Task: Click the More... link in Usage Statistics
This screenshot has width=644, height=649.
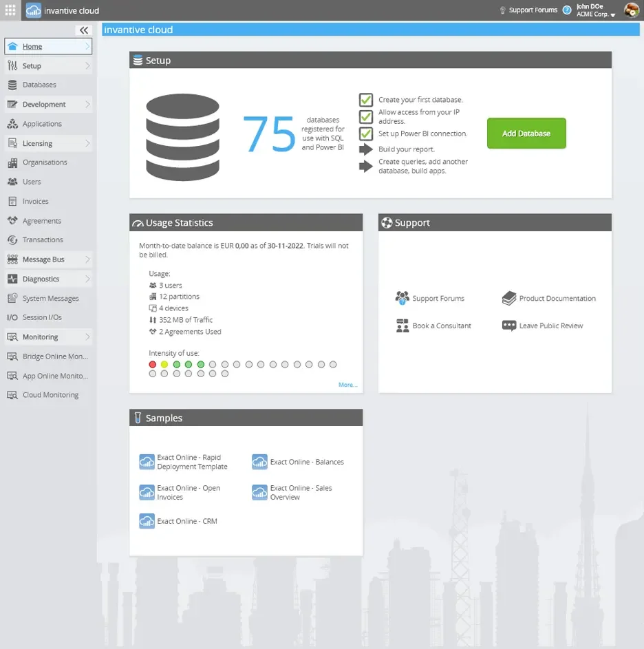Action: tap(347, 385)
